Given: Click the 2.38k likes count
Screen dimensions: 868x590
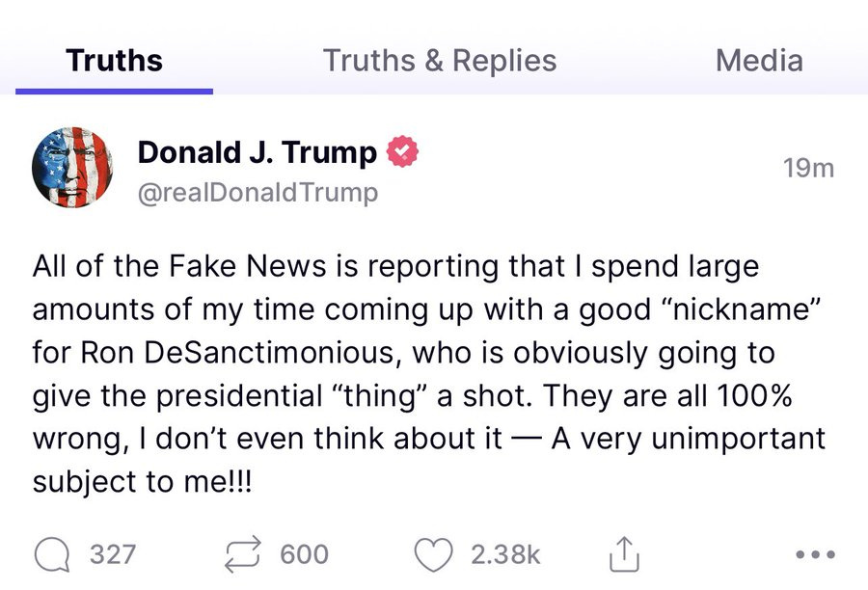Looking at the screenshot, I should pyautogui.click(x=505, y=554).
